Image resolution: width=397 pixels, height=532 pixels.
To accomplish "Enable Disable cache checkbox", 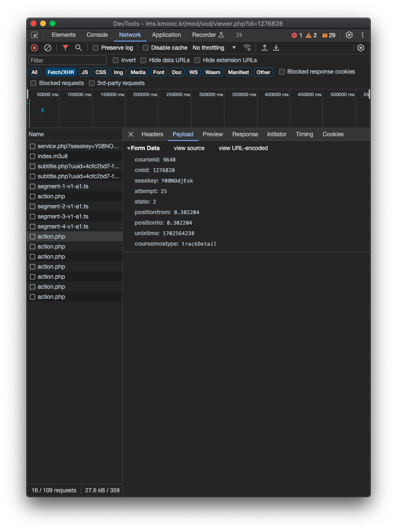I will (x=146, y=48).
